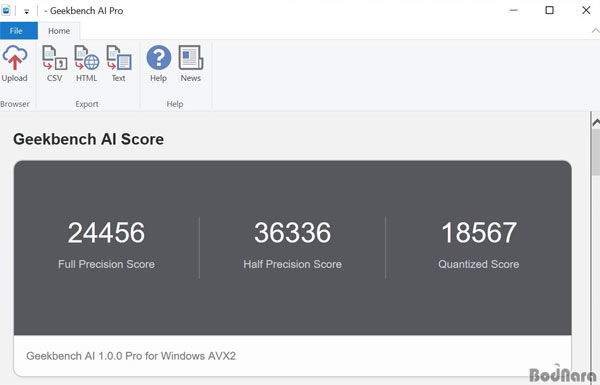600x385 pixels.
Task: Export results as CSV
Action: pos(55,64)
